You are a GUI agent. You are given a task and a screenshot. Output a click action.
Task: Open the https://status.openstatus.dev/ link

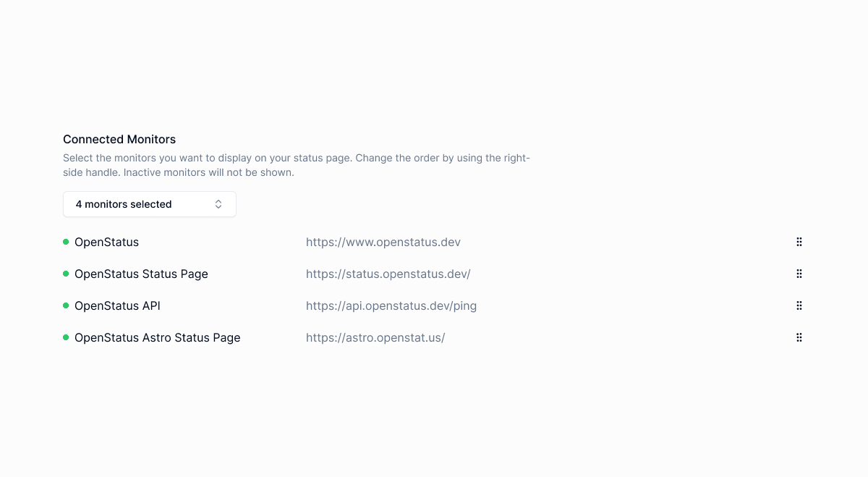pos(388,274)
